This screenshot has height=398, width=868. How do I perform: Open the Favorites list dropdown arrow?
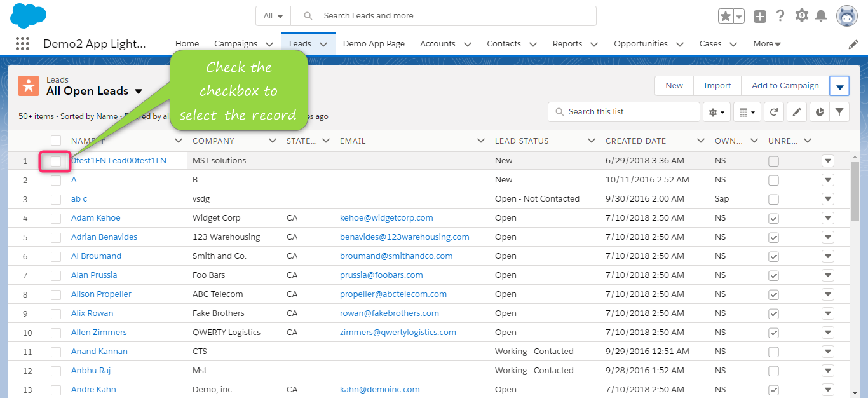point(740,16)
